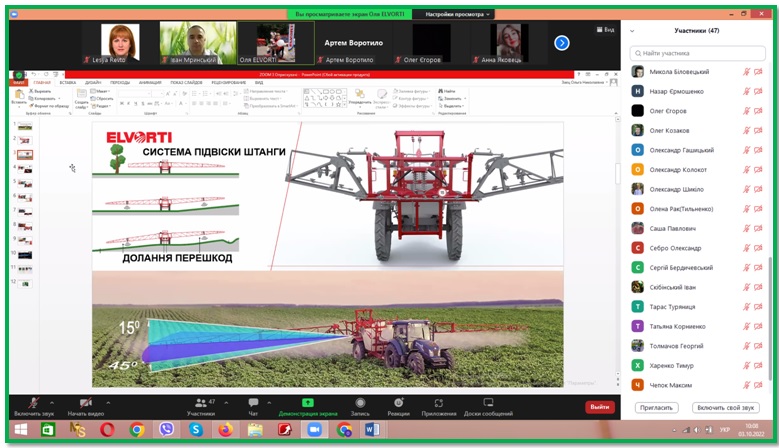Expand video options arrow next to Начать видео
The width and height of the screenshot is (779, 448).
pos(108,403)
